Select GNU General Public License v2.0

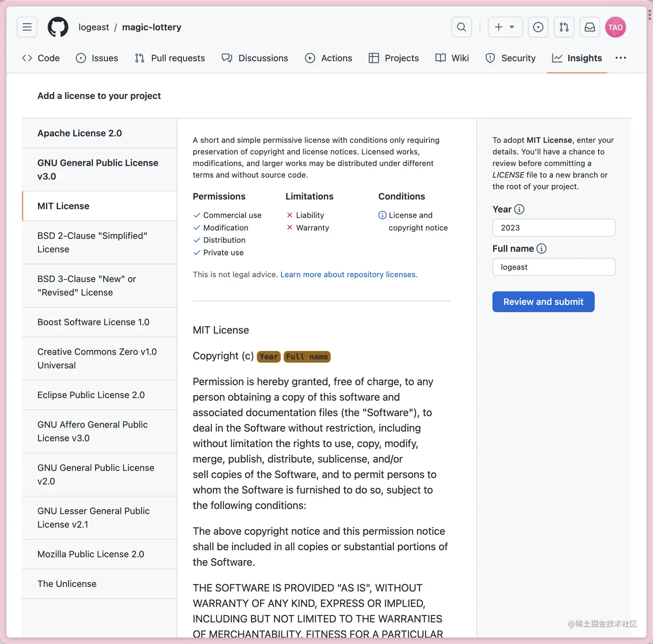[99, 474]
